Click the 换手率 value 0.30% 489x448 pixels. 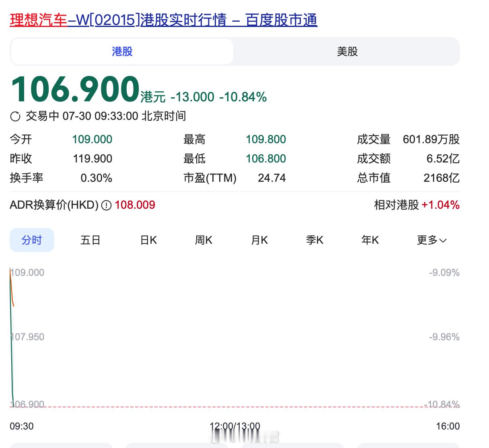(x=96, y=178)
